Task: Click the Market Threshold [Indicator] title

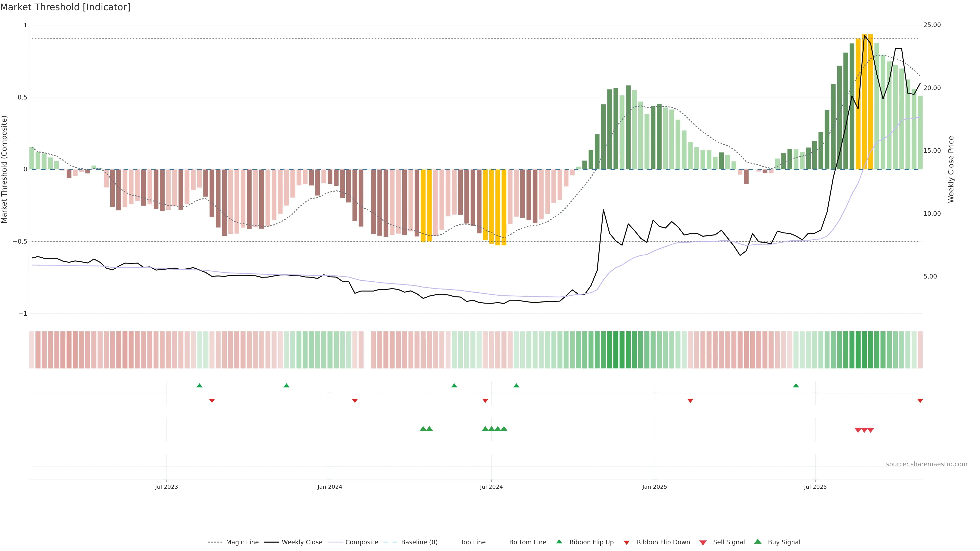Action: click(x=65, y=7)
